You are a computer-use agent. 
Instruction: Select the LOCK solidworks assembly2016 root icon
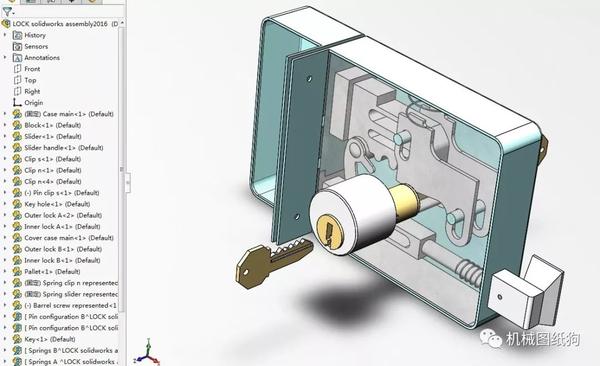[6, 24]
